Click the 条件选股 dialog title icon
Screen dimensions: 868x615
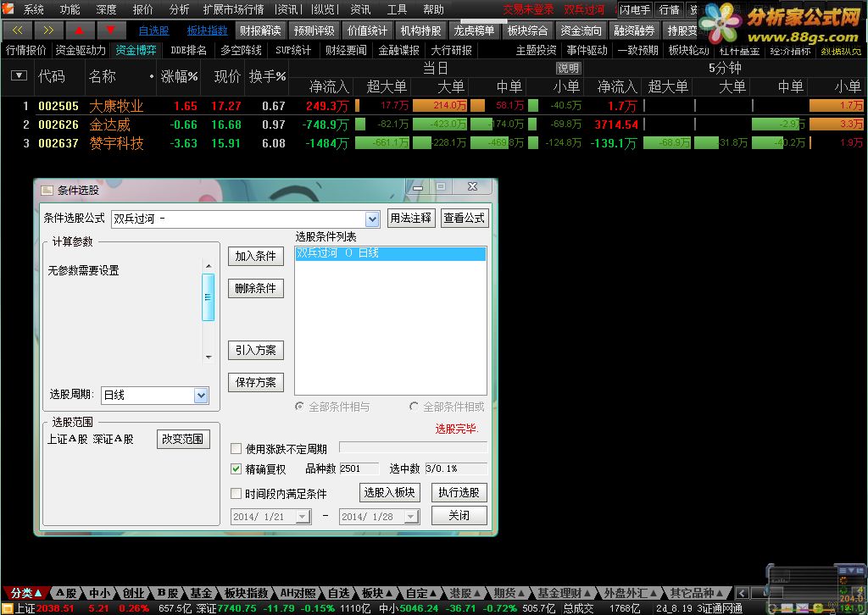pyautogui.click(x=47, y=191)
